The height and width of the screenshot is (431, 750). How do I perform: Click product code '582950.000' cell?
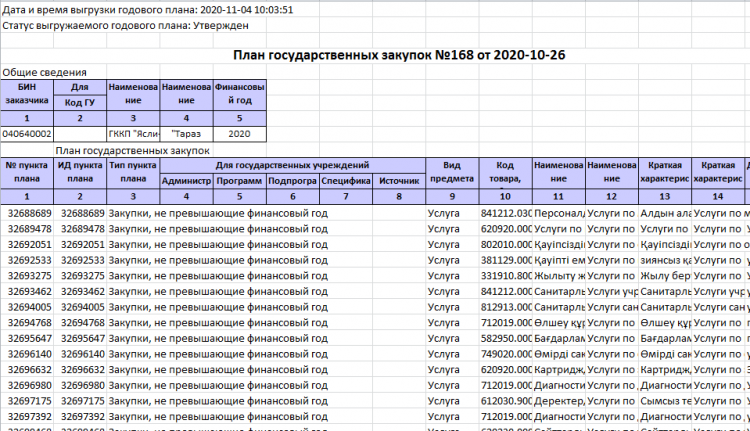(x=506, y=339)
